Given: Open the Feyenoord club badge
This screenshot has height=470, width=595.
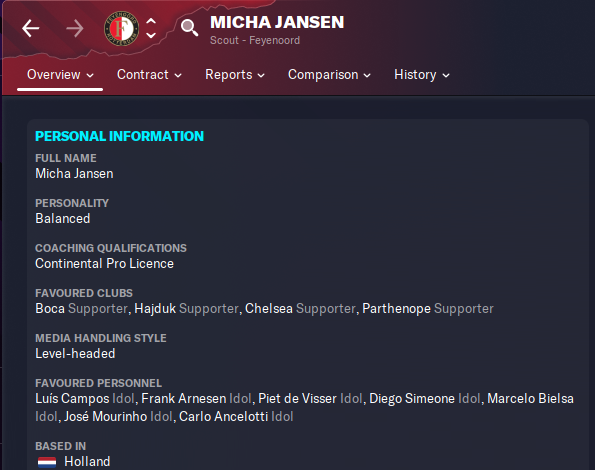Looking at the screenshot, I should click(121, 28).
